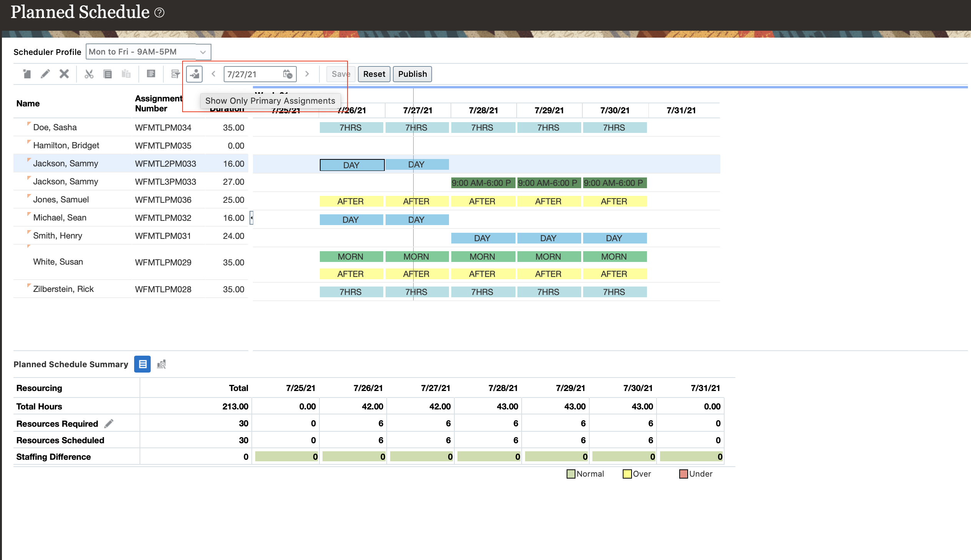
Task: Click the help question mark beside Planned Schedule
Action: click(x=159, y=13)
